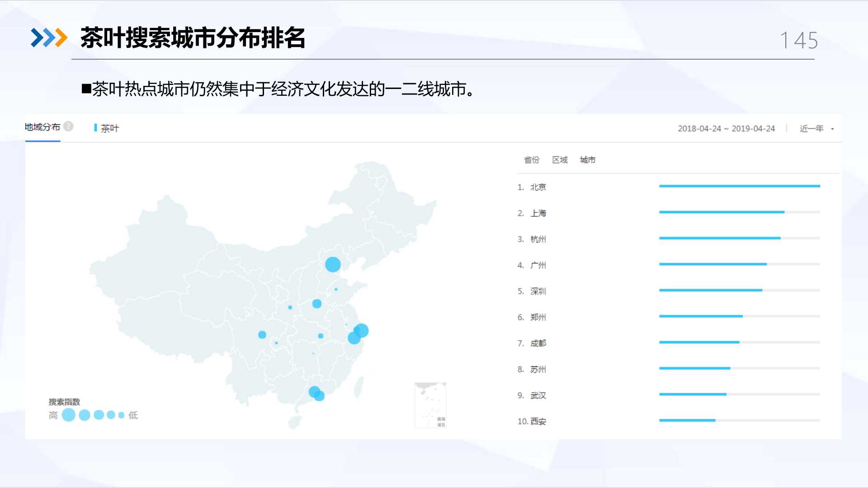This screenshot has width=868, height=488.
Task: Select the row 10. 西安
Action: 669,421
